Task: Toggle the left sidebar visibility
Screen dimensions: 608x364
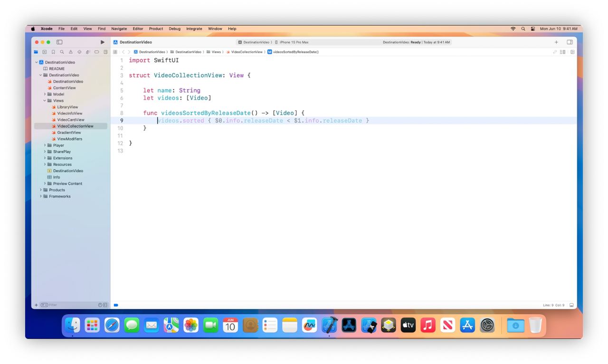Action: (59, 42)
